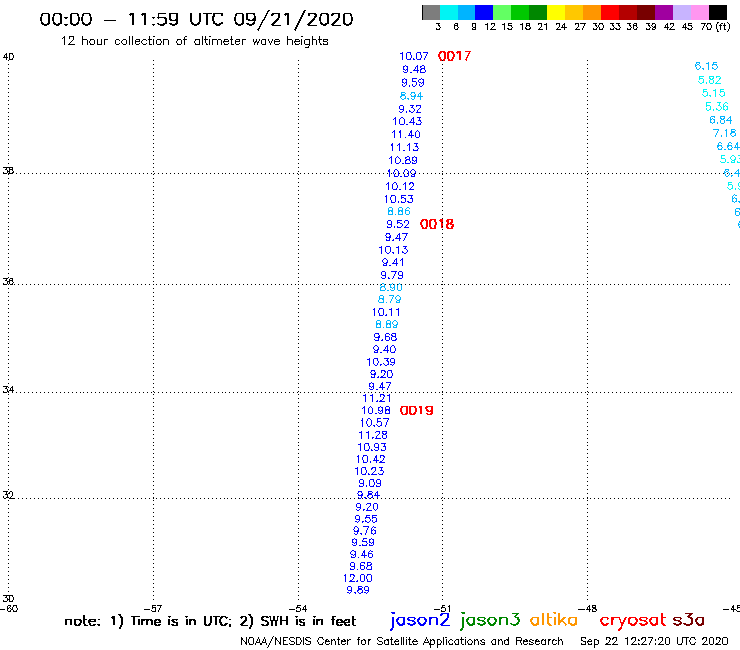Click the 10.23 wave height value
Viewport: 740px width, 650px height.
369,471
